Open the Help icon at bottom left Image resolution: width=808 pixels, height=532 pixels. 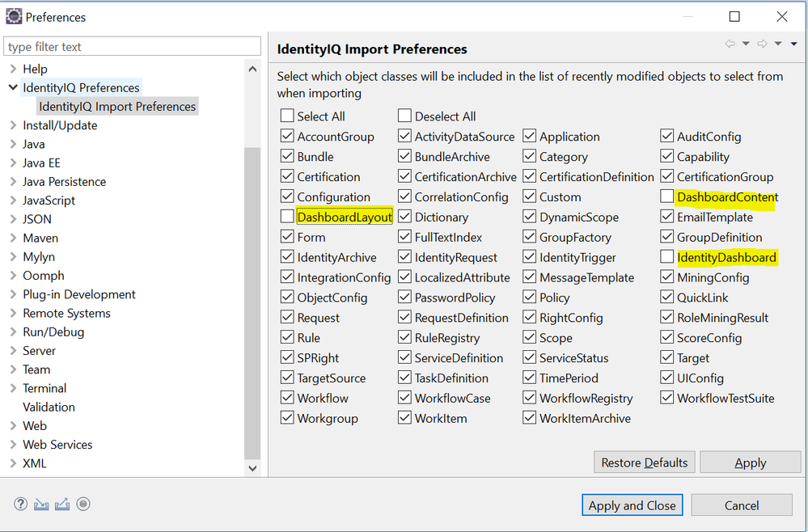[20, 505]
